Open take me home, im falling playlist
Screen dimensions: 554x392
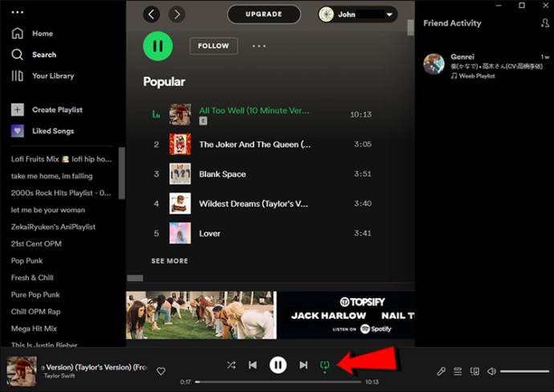point(51,176)
